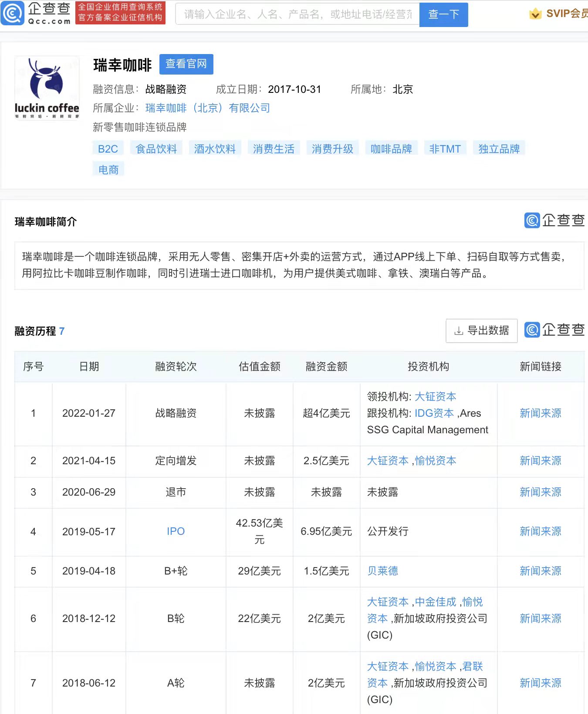Select the 独立品牌 tag
Screen dimensions: 588x714
499,149
